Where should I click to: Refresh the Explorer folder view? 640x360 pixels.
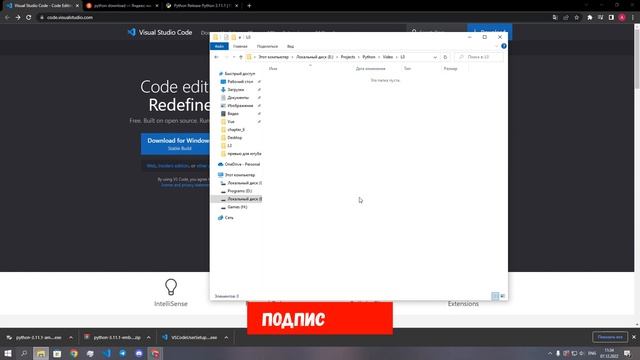(445, 57)
